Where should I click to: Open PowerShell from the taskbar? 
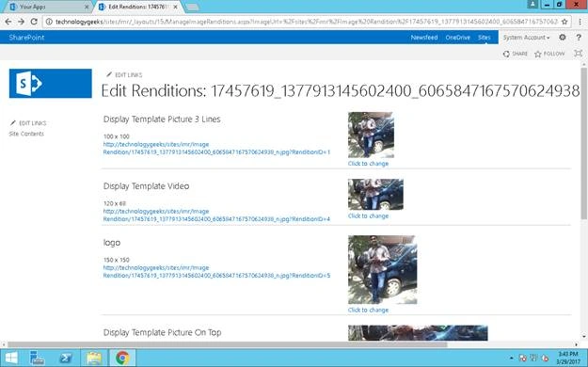(x=66, y=358)
